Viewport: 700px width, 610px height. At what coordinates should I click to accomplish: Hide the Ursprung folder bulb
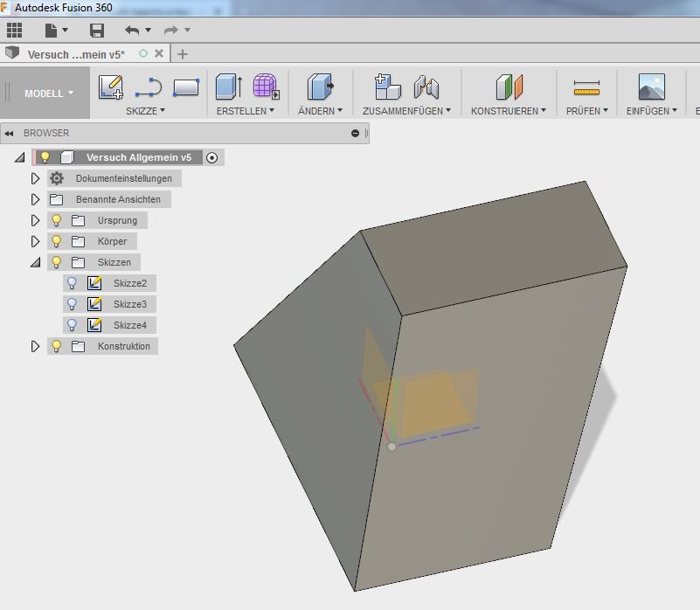click(54, 220)
